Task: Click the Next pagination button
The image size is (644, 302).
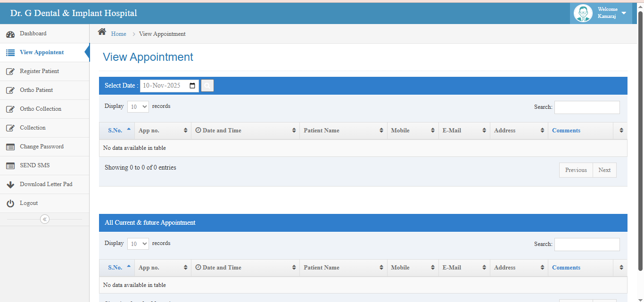Action: [604, 170]
